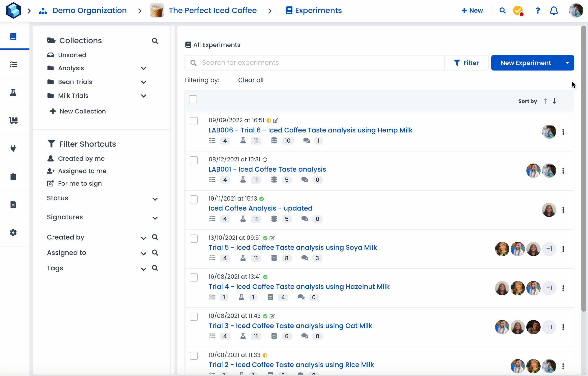Open the plug integrations icon in sidebar
588x376 pixels.
point(13,148)
